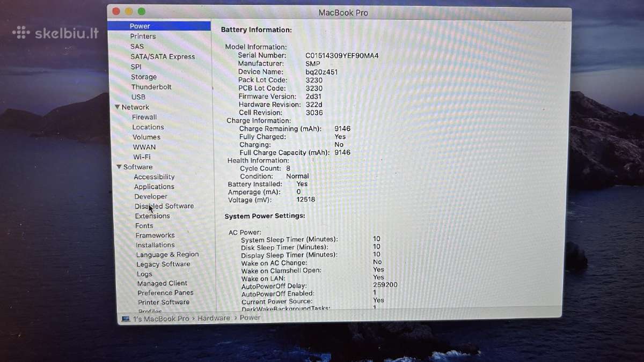Select Language & Region entry

[167, 255]
